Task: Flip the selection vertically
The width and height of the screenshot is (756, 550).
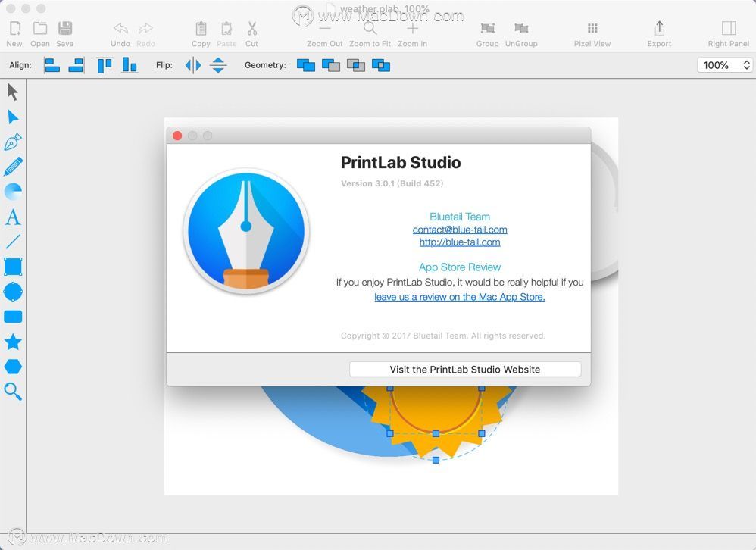Action: point(218,65)
